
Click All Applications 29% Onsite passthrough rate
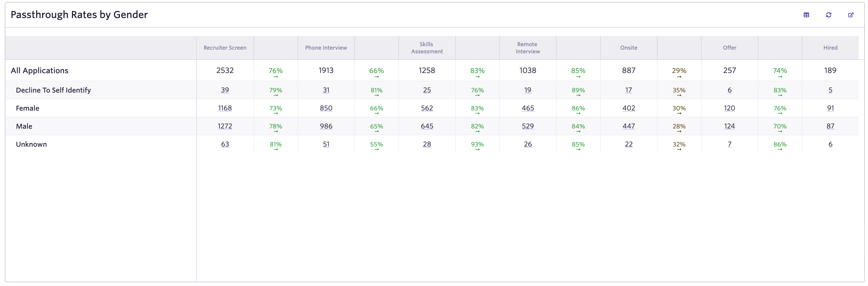(679, 71)
